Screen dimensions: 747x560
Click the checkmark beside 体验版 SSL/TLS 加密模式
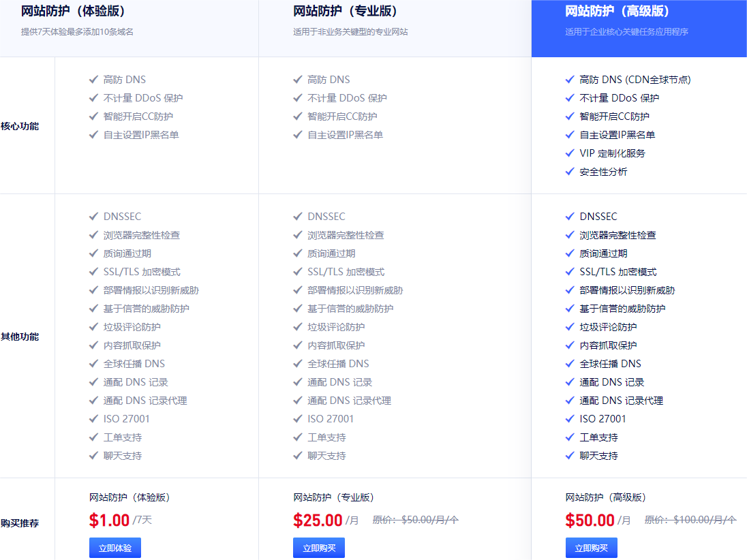94,272
